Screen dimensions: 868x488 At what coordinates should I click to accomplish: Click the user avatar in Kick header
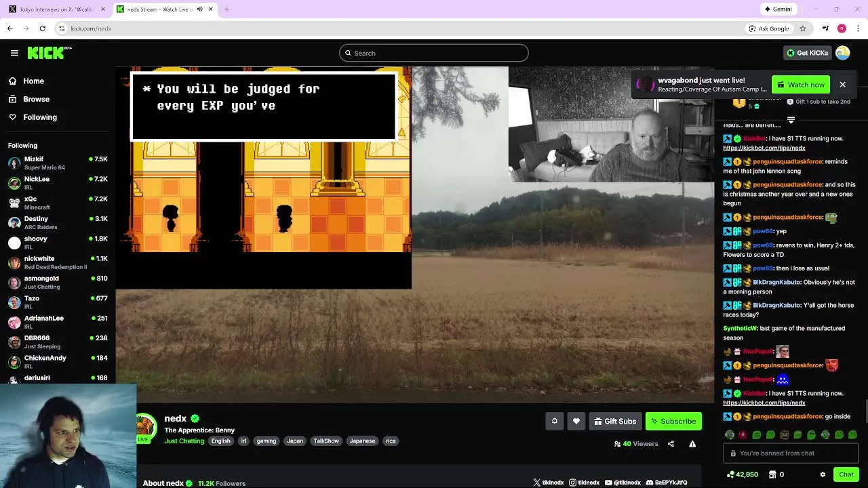[x=843, y=53]
